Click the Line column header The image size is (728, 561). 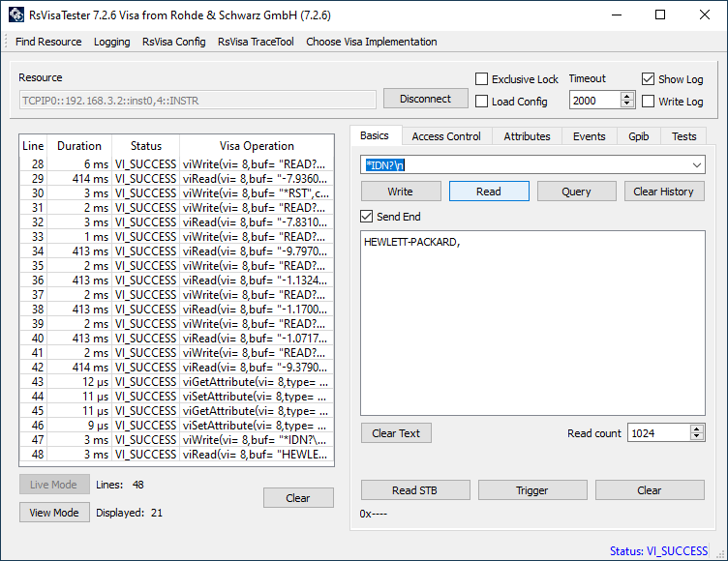coord(33,146)
